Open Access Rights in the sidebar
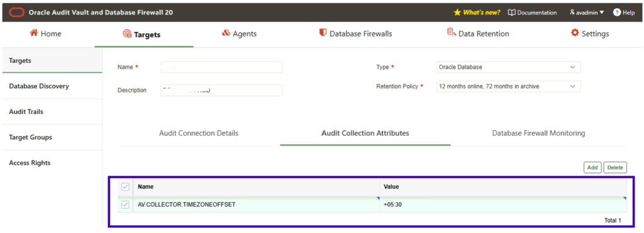This screenshot has width=644, height=233. (x=52, y=162)
